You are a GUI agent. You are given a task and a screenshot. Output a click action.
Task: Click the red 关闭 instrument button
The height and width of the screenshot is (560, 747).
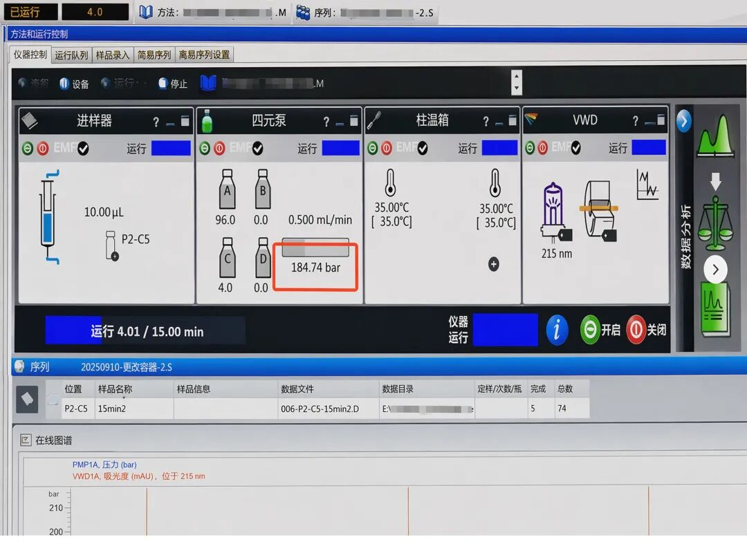(647, 330)
